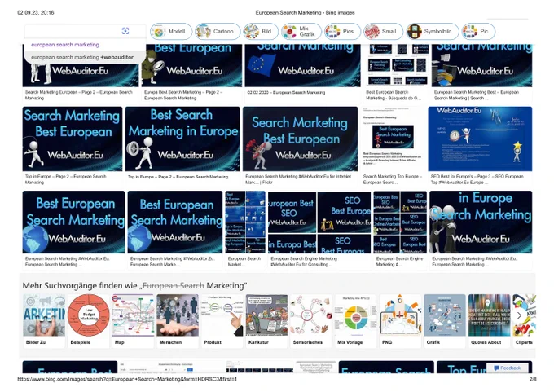
Task: Open image captioned 'European Search Marketing Best – European'
Action: click(482, 65)
